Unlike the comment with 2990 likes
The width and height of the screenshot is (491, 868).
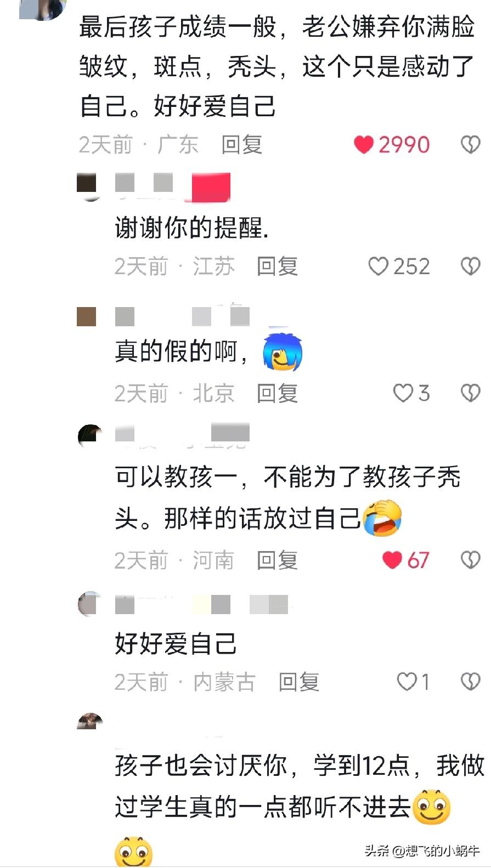[x=364, y=145]
